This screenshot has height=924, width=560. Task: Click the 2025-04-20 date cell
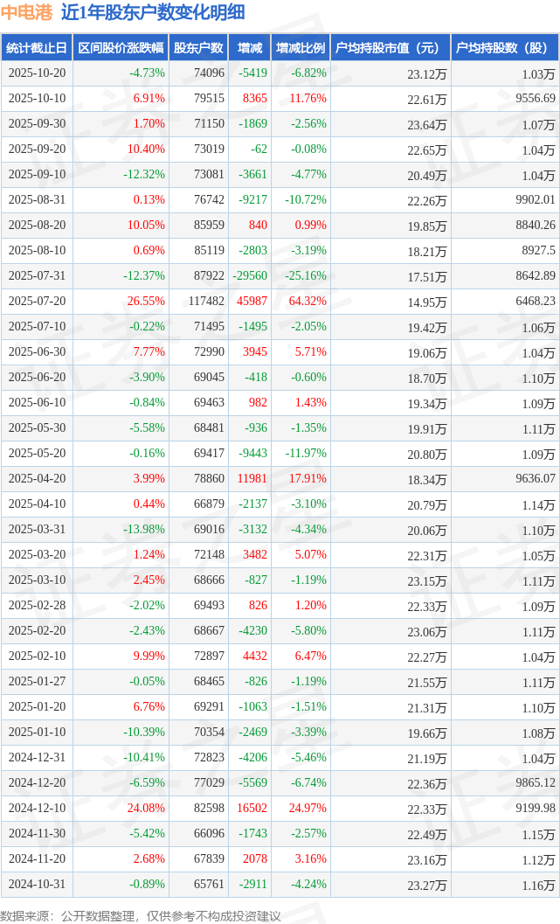[37, 478]
